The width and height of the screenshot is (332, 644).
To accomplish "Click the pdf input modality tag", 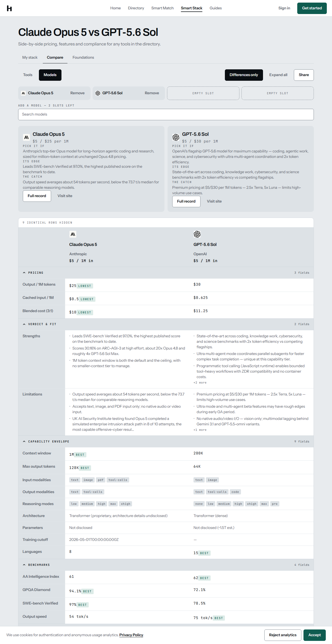I will pos(101,480).
